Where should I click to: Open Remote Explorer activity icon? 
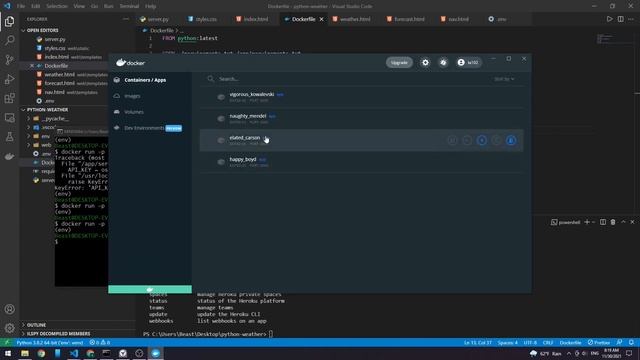pos(9,118)
